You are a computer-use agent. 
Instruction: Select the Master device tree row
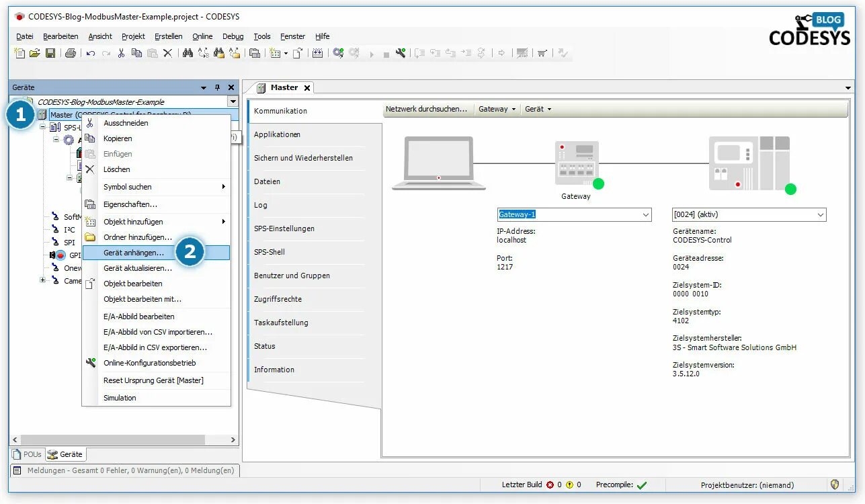click(137, 114)
